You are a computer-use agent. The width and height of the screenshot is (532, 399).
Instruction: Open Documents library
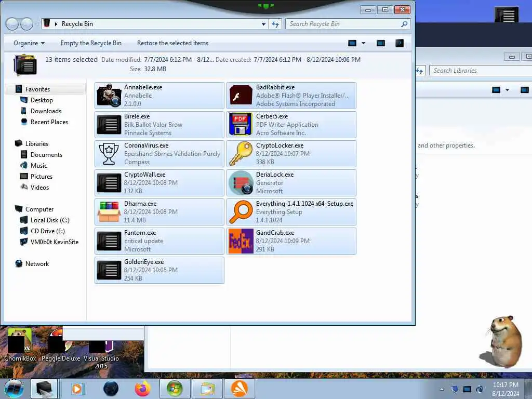(46, 155)
